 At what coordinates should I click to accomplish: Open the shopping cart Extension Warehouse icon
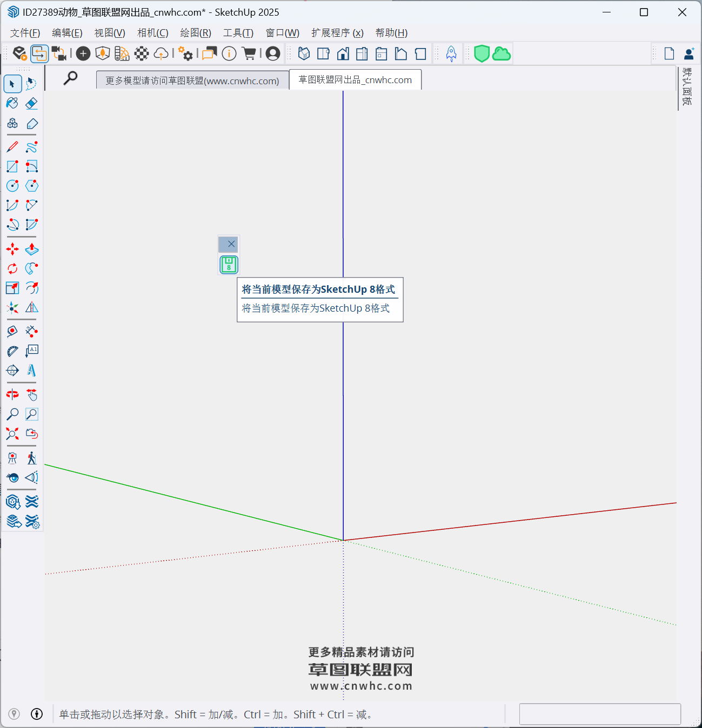click(x=249, y=53)
